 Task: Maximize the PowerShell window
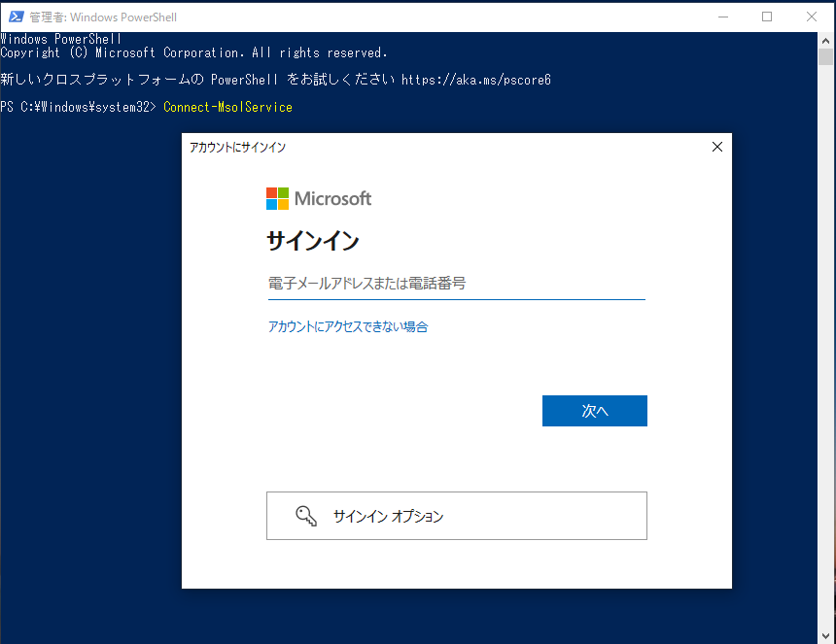(x=767, y=17)
